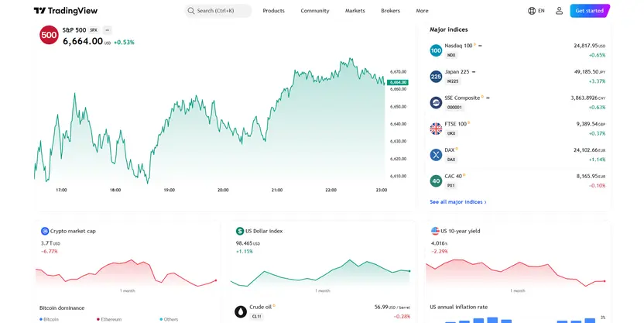Toggle the Bitcoin legend item
Image resolution: width=644 pixels, height=323 pixels.
pos(50,319)
